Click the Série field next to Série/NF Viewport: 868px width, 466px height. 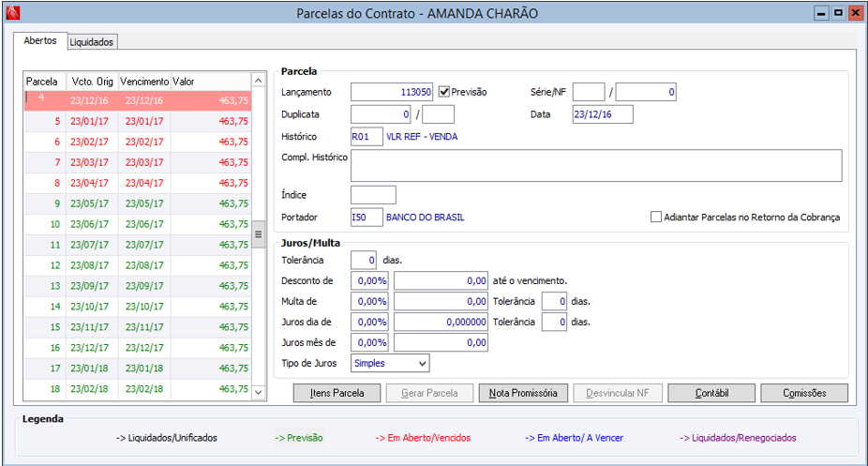[589, 92]
